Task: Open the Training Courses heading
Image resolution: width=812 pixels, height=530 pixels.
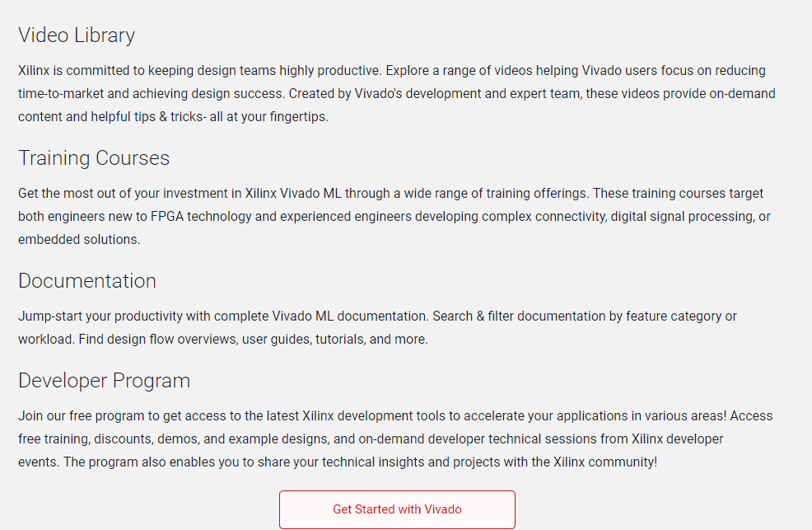Action: (94, 158)
